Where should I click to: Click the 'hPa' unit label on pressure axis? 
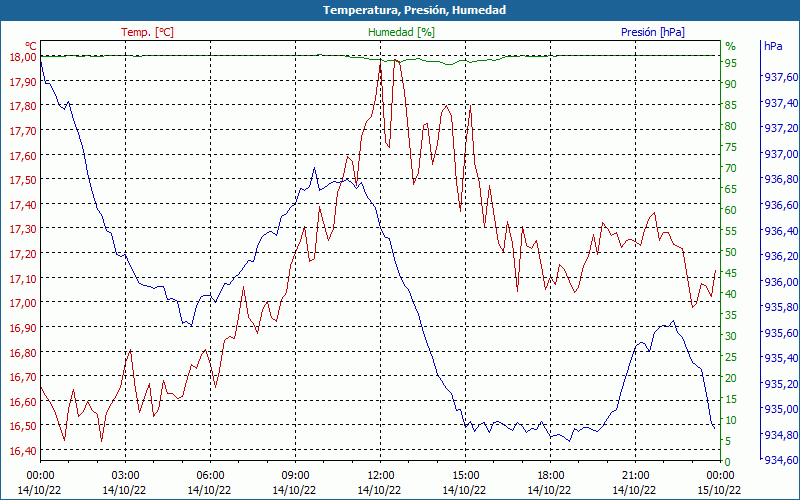click(773, 46)
